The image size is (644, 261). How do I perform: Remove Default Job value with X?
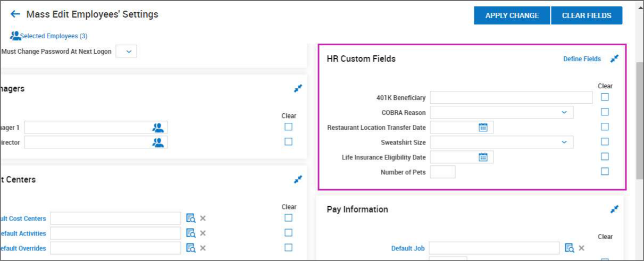pyautogui.click(x=581, y=248)
